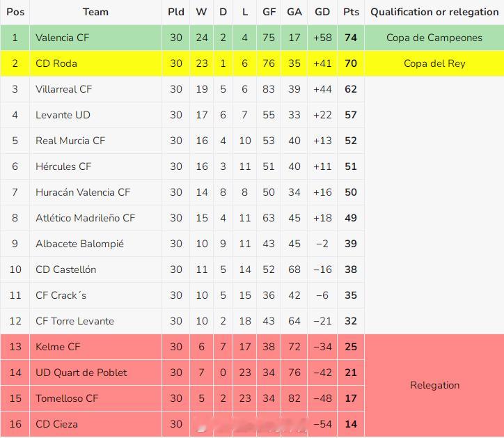Click the Team column header
This screenshot has width=504, height=438.
96,13
